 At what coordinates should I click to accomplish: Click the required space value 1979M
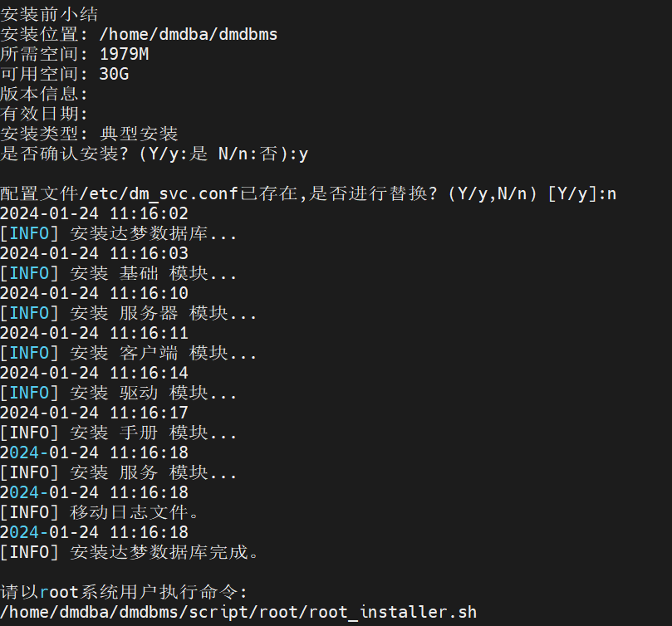124,54
